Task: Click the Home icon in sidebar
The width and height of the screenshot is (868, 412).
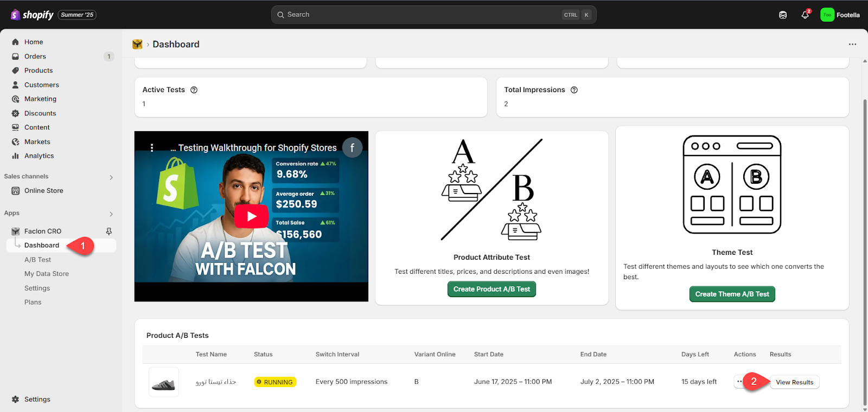Action: 15,42
